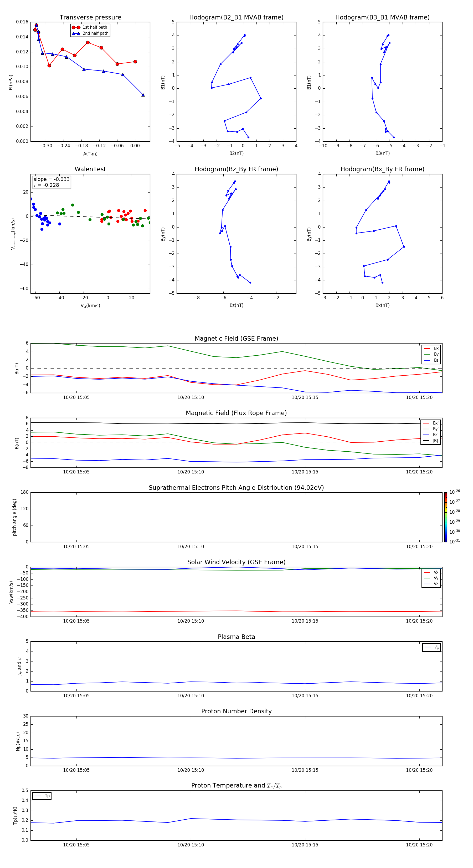This screenshot has width=473, height=868.
Task: Click the 'Transverse pressure' plot title
Action: tap(90, 18)
